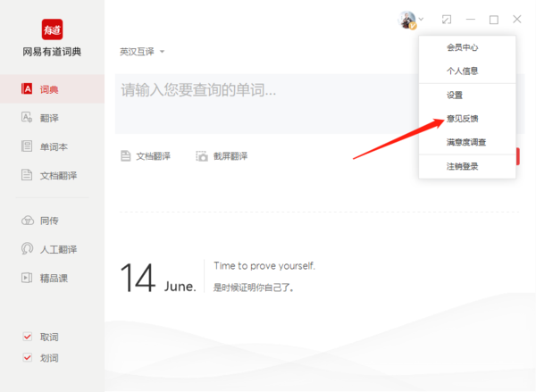The image size is (536, 392).
Task: Minimize the Youdao window
Action: click(471, 20)
